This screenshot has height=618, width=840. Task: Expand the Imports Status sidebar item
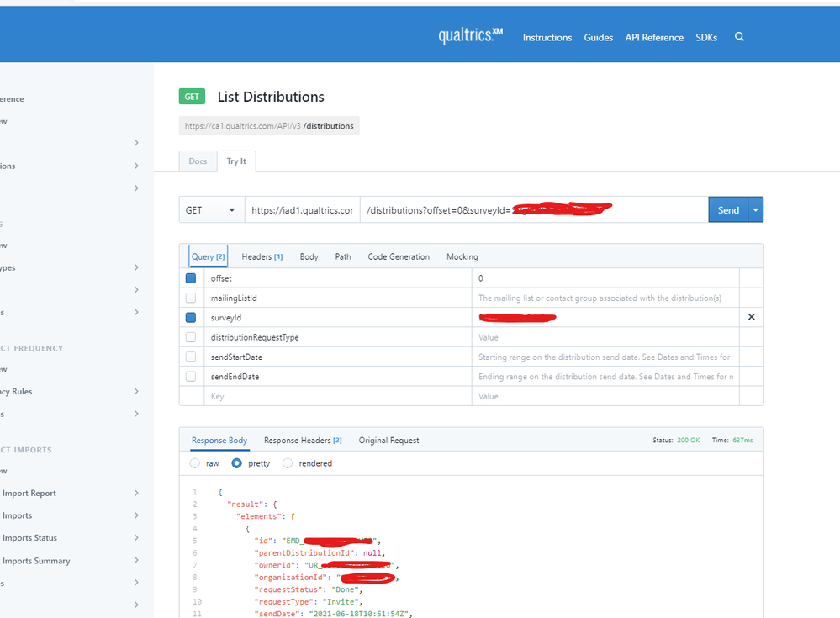coord(136,537)
